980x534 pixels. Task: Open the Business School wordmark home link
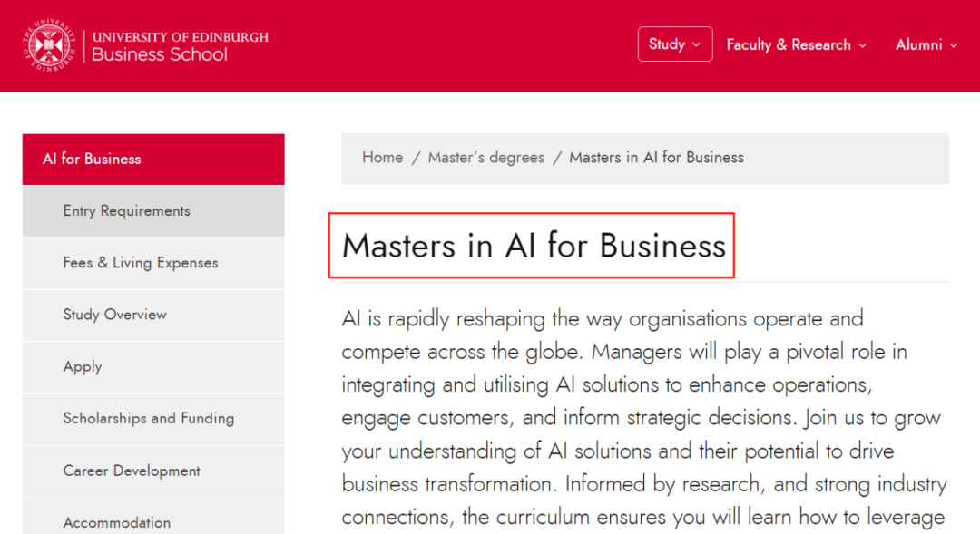180,47
